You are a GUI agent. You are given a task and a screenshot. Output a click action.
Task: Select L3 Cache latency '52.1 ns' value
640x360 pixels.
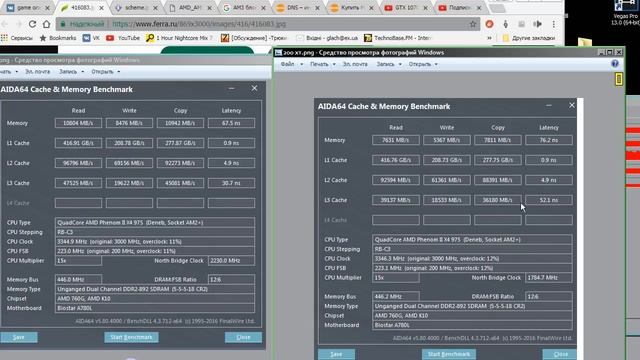pyautogui.click(x=549, y=200)
